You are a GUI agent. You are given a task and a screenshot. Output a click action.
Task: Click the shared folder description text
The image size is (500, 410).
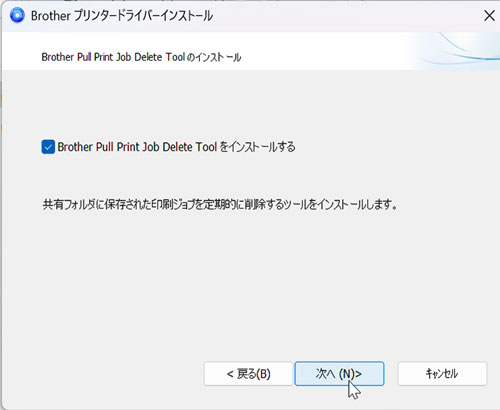point(220,204)
